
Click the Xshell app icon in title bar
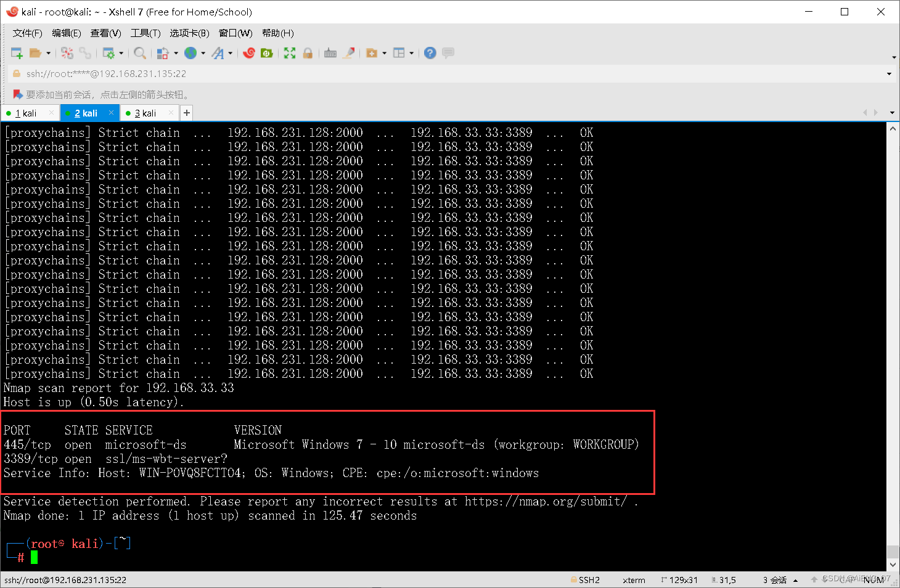12,12
